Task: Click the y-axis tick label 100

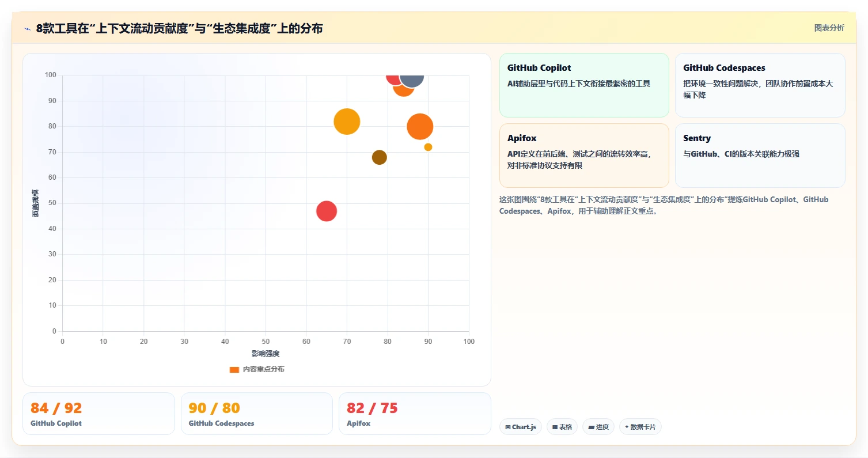Action: 51,75
